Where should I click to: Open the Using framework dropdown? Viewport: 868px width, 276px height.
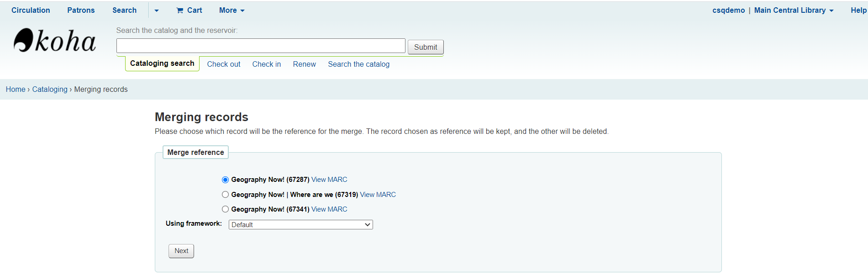pyautogui.click(x=301, y=224)
